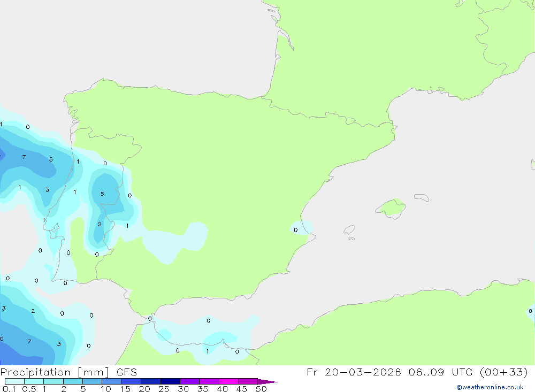Select the legend scale label "50"

261,389
